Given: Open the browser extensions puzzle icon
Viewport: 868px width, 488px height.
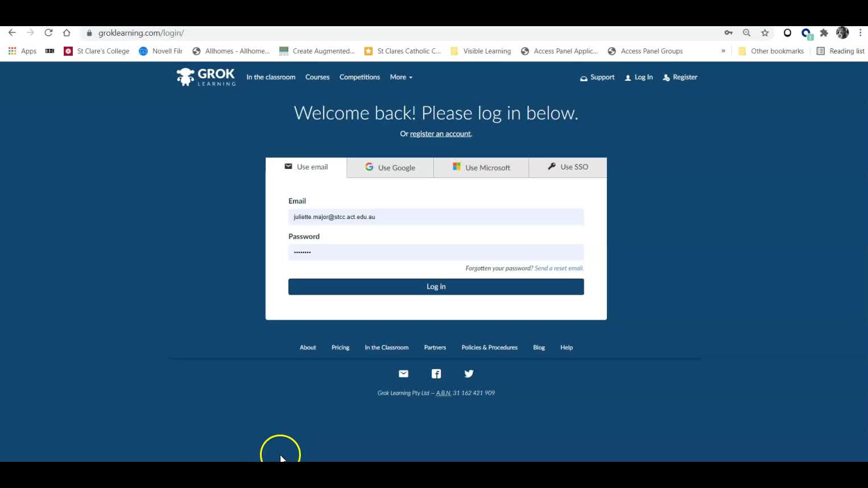Looking at the screenshot, I should (824, 33).
